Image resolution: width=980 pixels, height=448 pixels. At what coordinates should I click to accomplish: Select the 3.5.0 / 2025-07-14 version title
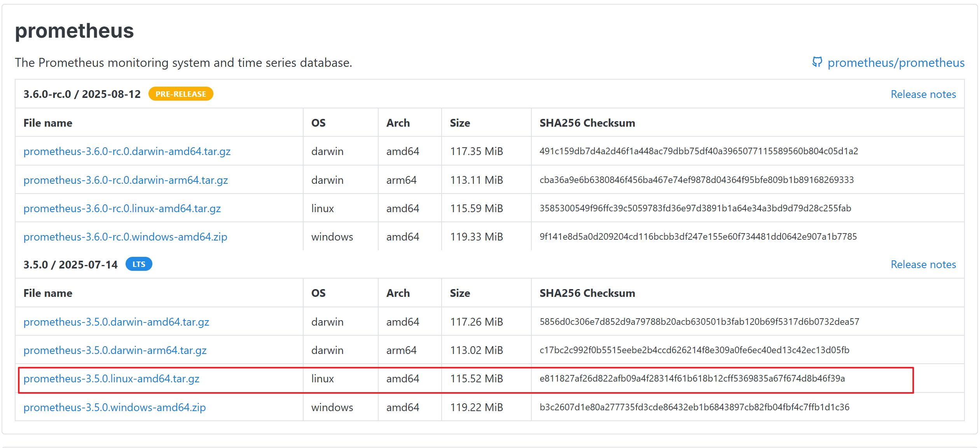(x=70, y=264)
